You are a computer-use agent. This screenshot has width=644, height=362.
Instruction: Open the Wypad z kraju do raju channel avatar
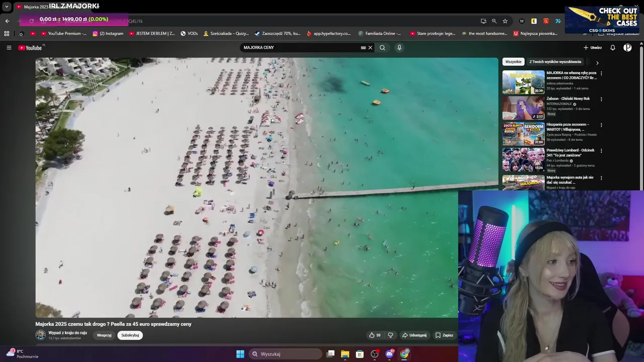tap(40, 335)
